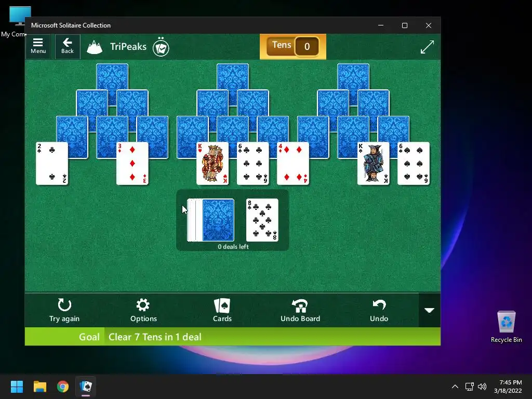Viewport: 532px width, 399px height.
Task: Open the Windows Start menu
Action: [x=17, y=387]
